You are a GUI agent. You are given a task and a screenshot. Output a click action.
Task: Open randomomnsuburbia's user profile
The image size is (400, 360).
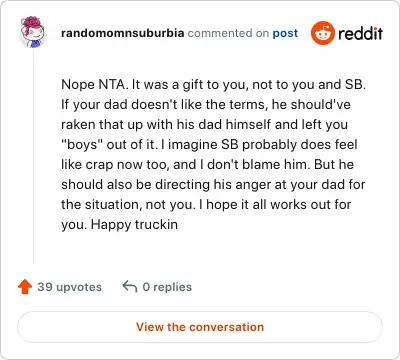pyautogui.click(x=122, y=33)
